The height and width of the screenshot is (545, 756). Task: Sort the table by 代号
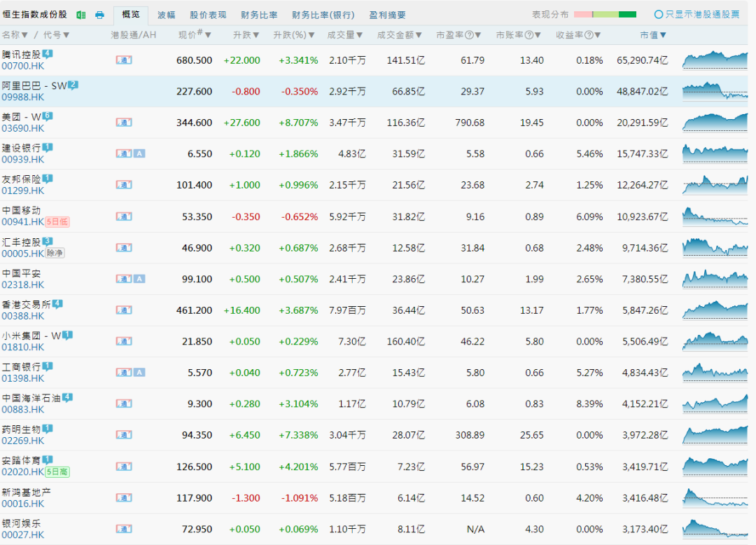pyautogui.click(x=57, y=35)
